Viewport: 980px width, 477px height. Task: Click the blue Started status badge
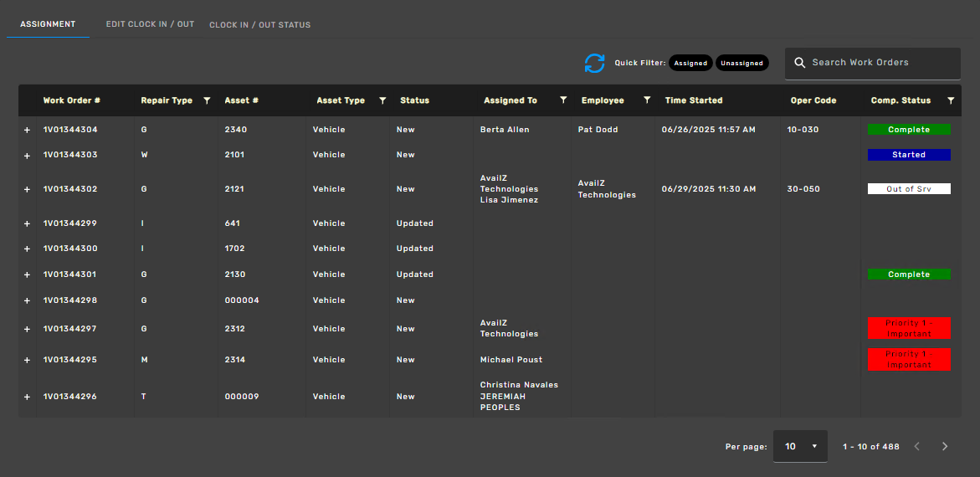[x=909, y=155]
